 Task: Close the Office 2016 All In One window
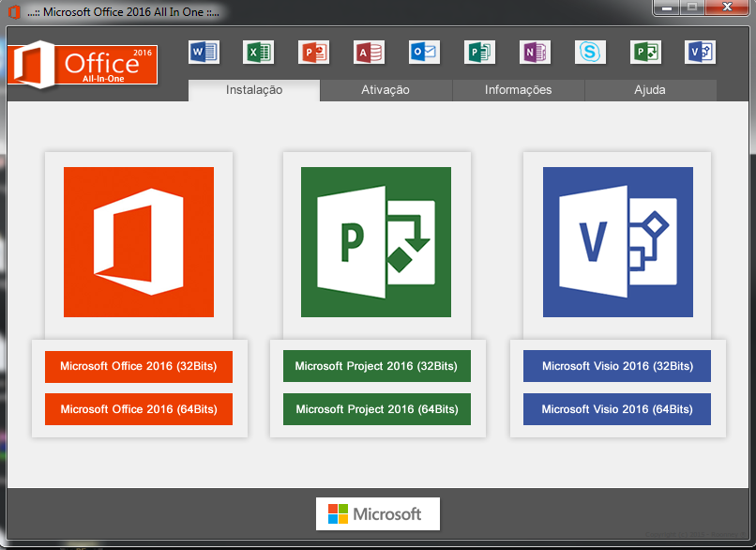(728, 8)
